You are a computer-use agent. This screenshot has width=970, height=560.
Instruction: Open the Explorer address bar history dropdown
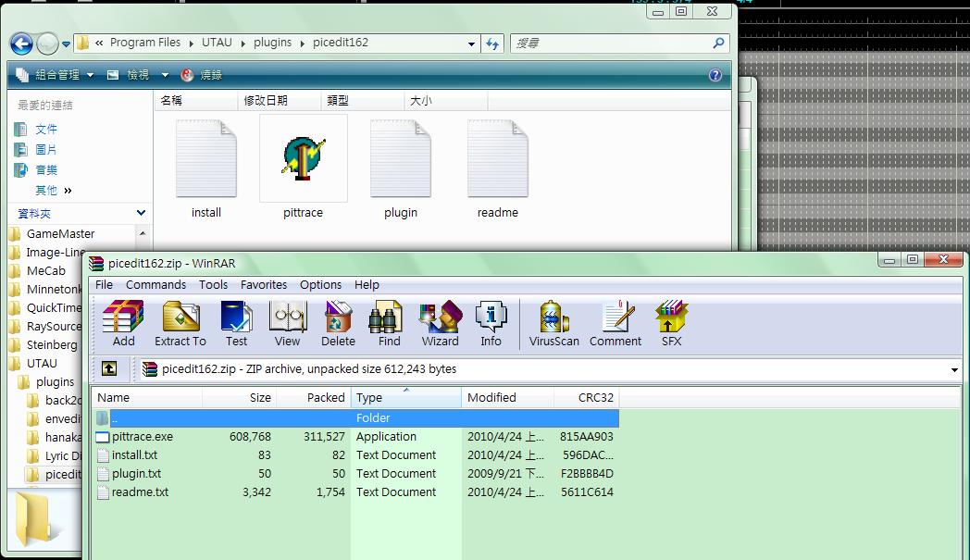pyautogui.click(x=471, y=44)
